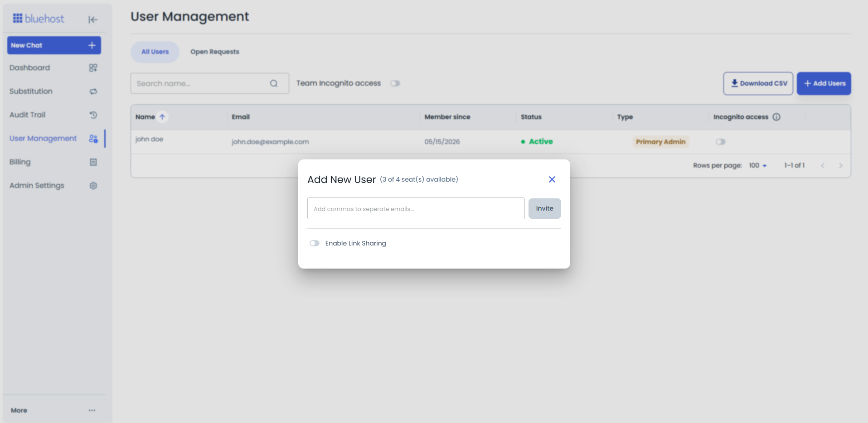The width and height of the screenshot is (868, 423).
Task: Toggle john doe's incognito access switch
Action: tap(721, 142)
